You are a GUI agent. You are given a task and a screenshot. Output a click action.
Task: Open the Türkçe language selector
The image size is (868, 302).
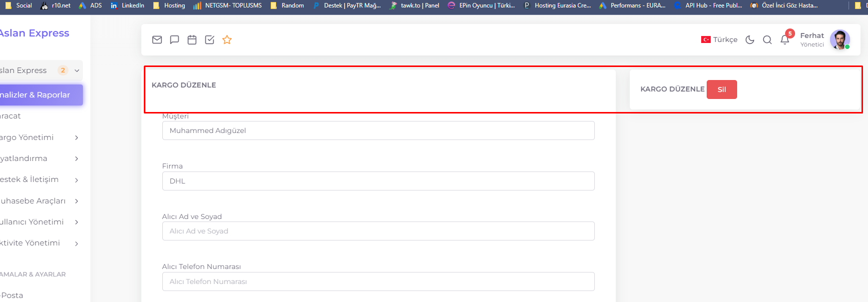point(719,39)
